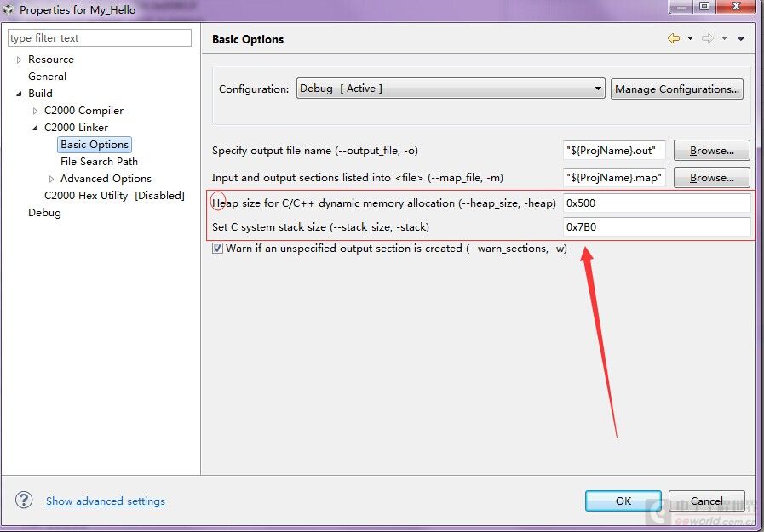Click the output file name field
This screenshot has height=532, width=764.
(x=614, y=151)
